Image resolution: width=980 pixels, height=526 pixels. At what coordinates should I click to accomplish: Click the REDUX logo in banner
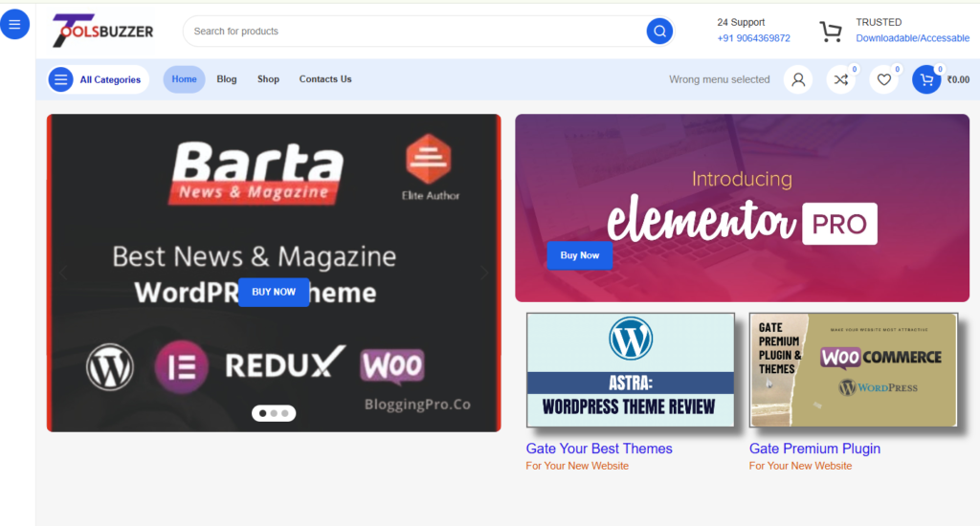[x=285, y=363]
